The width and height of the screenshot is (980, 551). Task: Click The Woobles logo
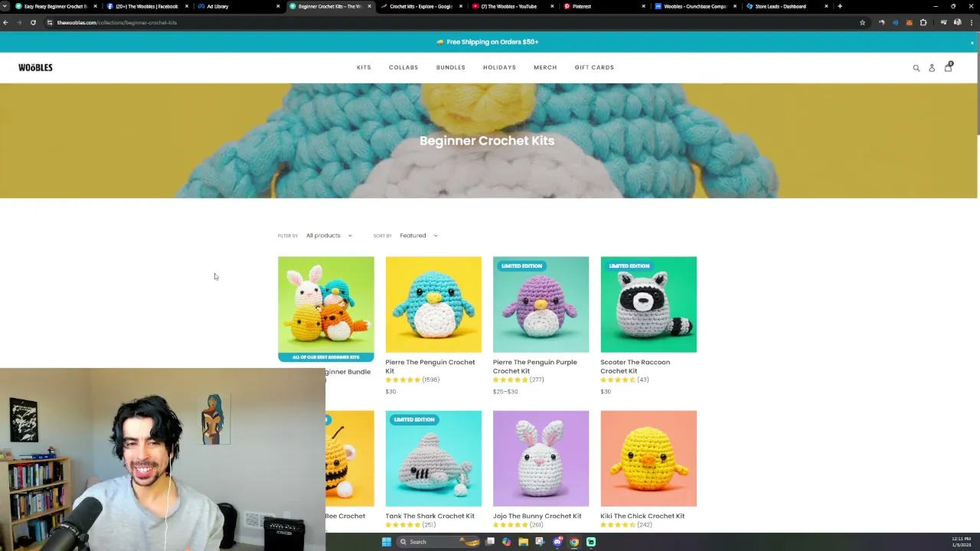tap(35, 67)
